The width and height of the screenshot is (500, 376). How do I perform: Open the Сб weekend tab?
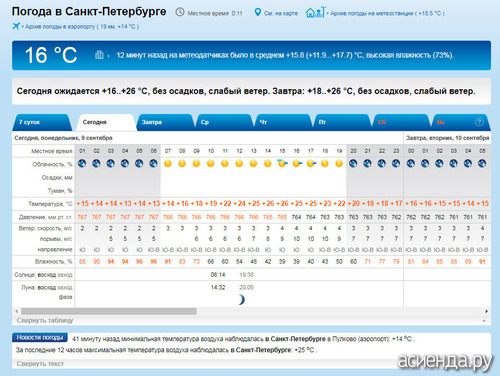coord(401,122)
